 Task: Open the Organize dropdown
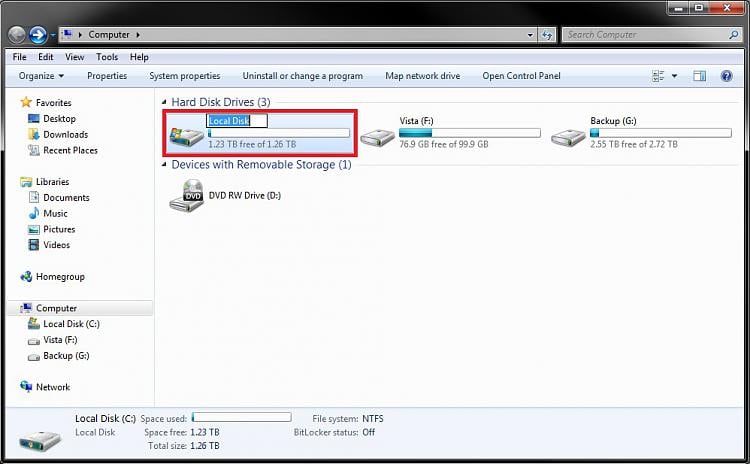pyautogui.click(x=41, y=76)
